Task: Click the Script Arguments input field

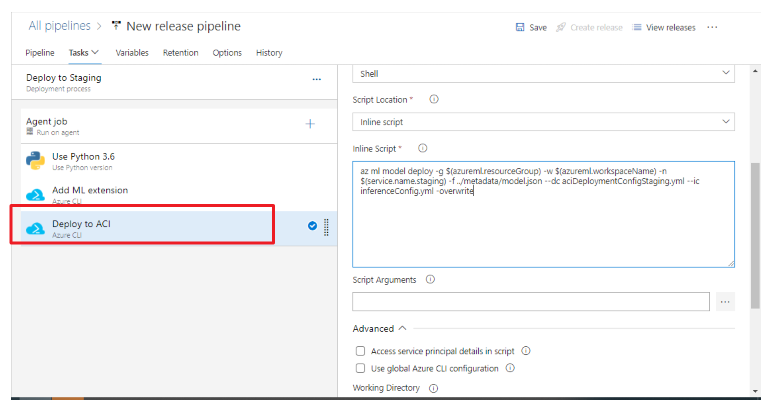Action: (x=531, y=302)
